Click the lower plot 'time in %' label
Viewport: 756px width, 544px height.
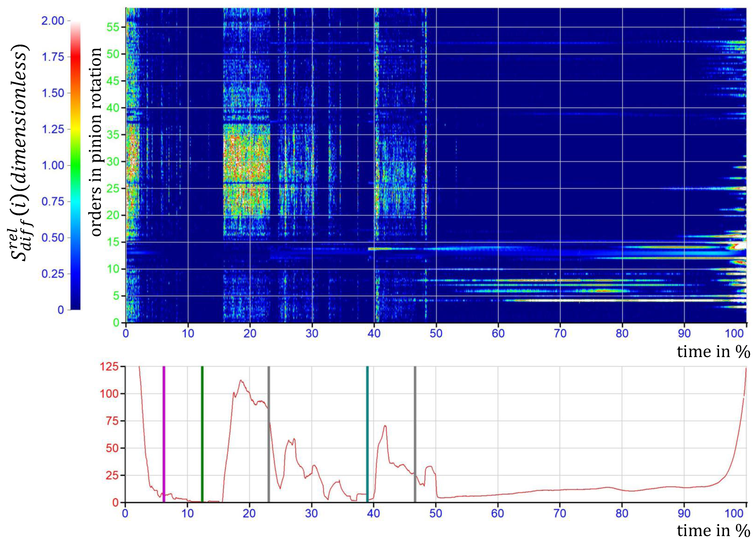[714, 530]
